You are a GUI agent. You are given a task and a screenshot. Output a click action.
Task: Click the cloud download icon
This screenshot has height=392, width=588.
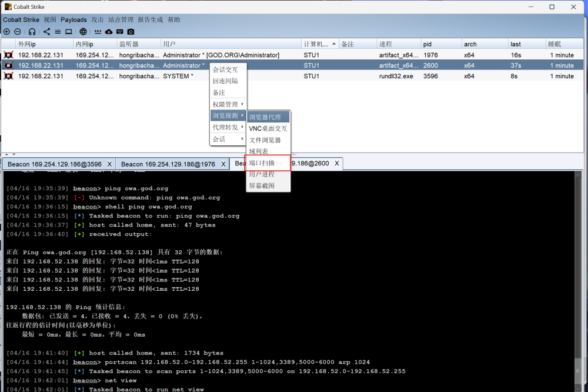click(109, 31)
